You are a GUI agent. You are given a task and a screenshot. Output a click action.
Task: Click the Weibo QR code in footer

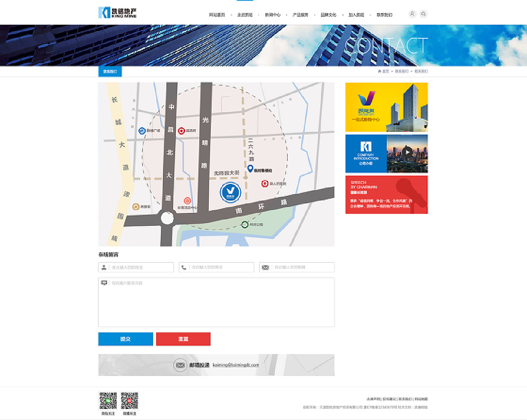coord(130,401)
